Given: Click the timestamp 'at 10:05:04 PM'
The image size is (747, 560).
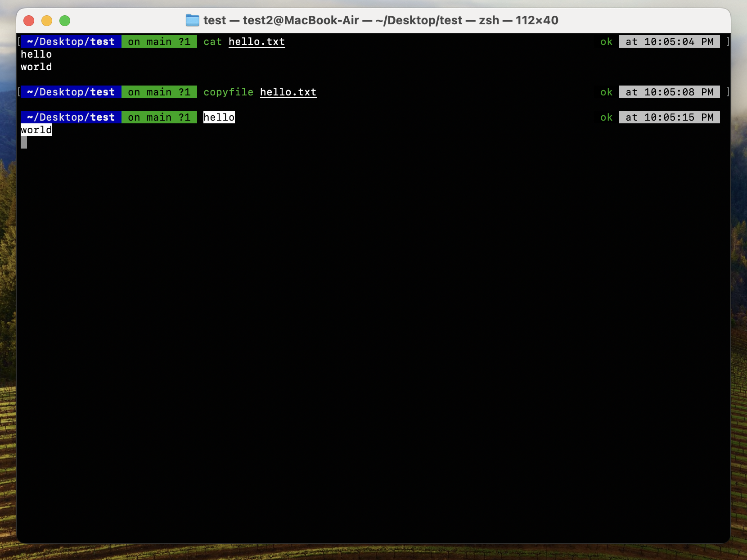Looking at the screenshot, I should (670, 41).
